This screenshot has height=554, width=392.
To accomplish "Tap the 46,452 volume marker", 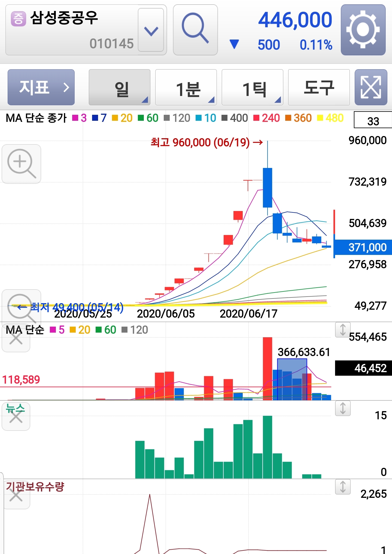I will pyautogui.click(x=363, y=368).
